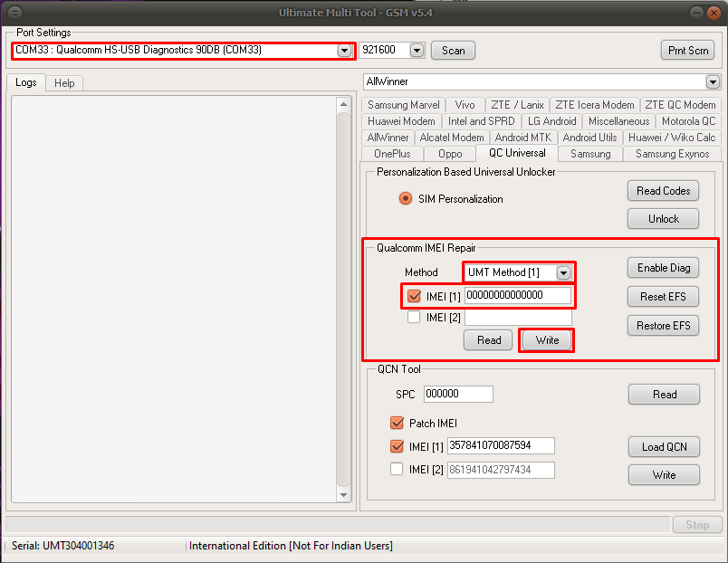
Task: Open the Vivo tab
Action: pos(465,105)
